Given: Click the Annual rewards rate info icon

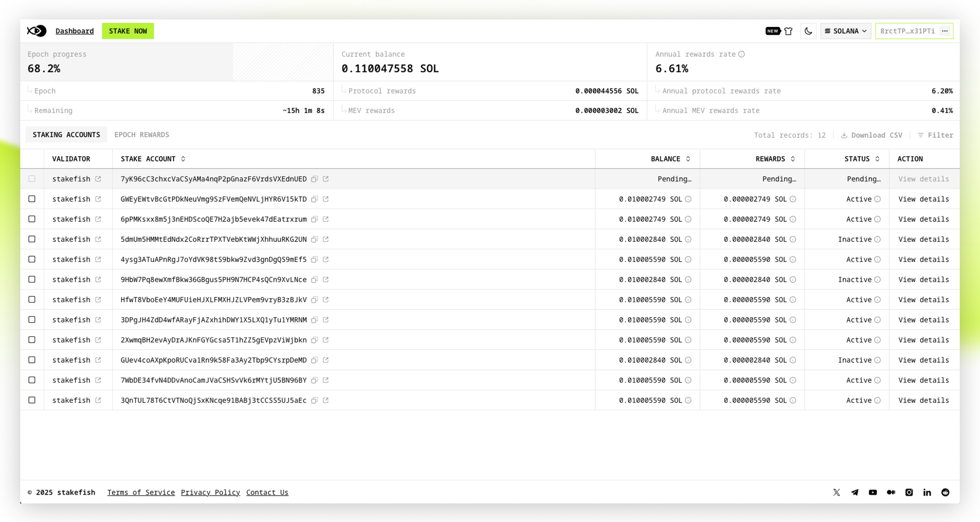Looking at the screenshot, I should point(741,54).
